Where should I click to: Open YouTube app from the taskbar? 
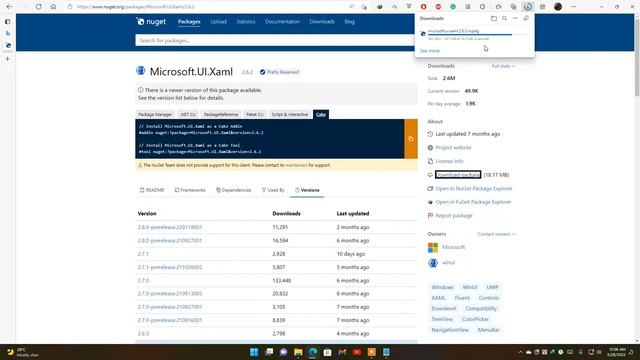pyautogui.click(x=357, y=352)
